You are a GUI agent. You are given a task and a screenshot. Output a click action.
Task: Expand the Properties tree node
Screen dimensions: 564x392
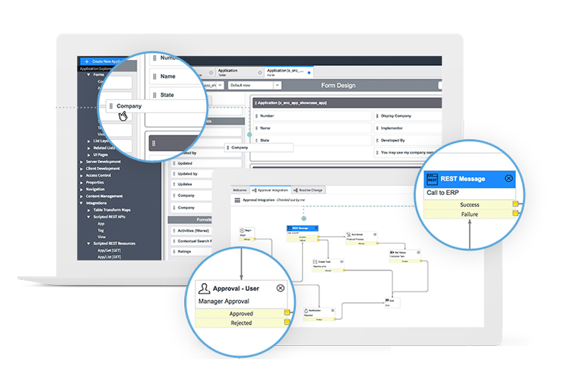coord(82,183)
